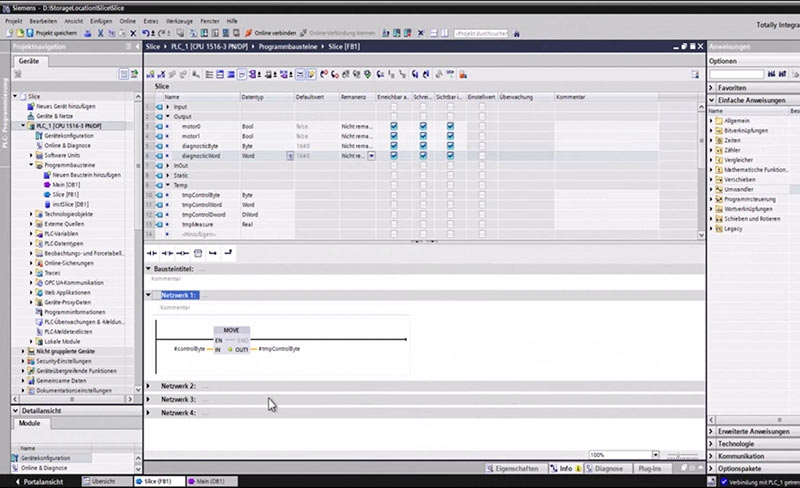
Task: Click Online verbinden button
Action: 270,33
